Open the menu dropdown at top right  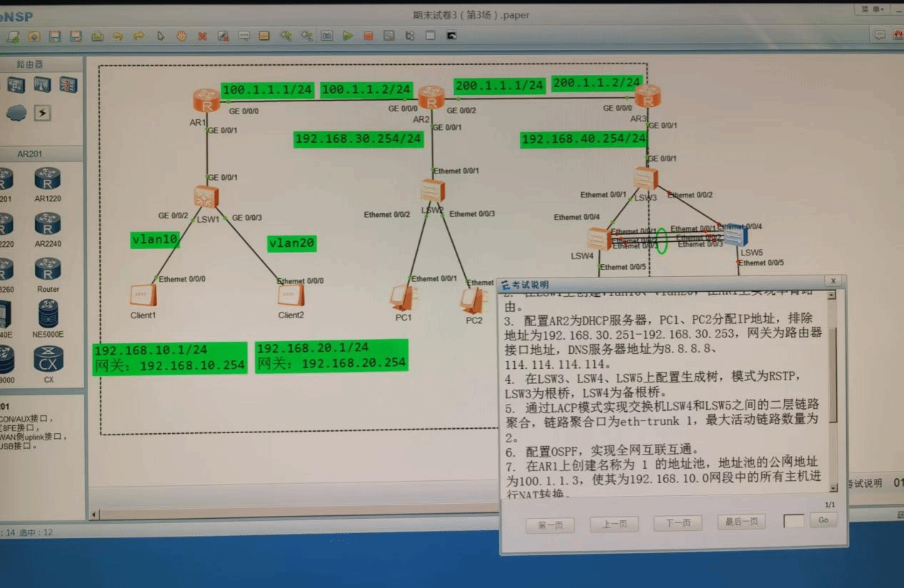(873, 9)
